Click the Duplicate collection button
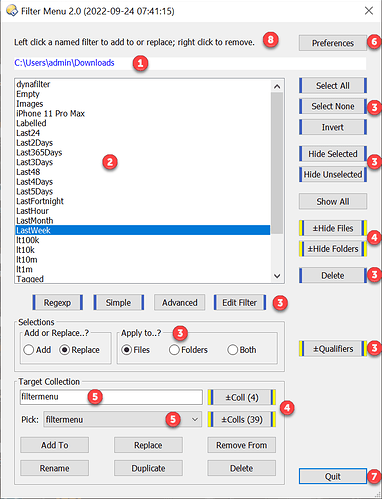This screenshot has width=382, height=499. (148, 468)
